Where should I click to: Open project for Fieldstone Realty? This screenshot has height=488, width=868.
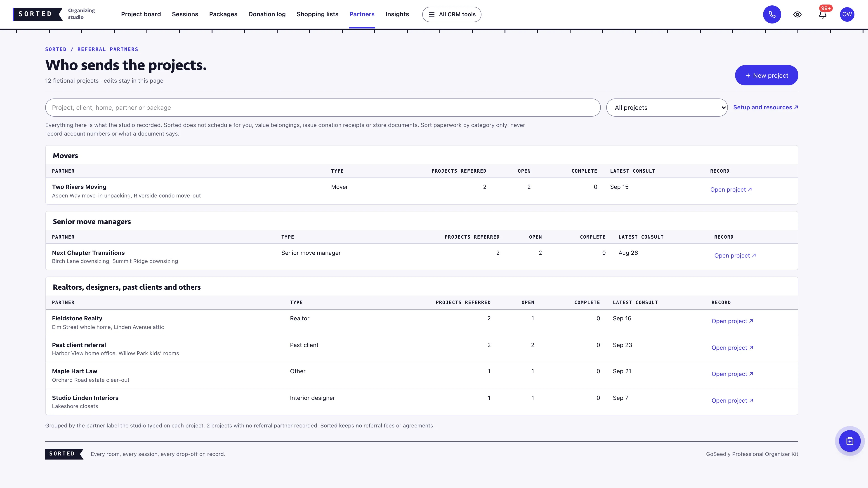(x=732, y=321)
